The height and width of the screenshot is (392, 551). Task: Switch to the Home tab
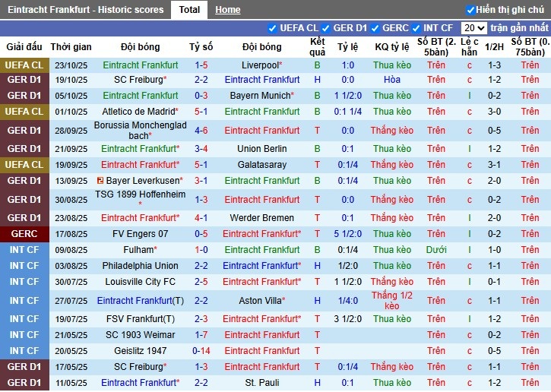227,10
